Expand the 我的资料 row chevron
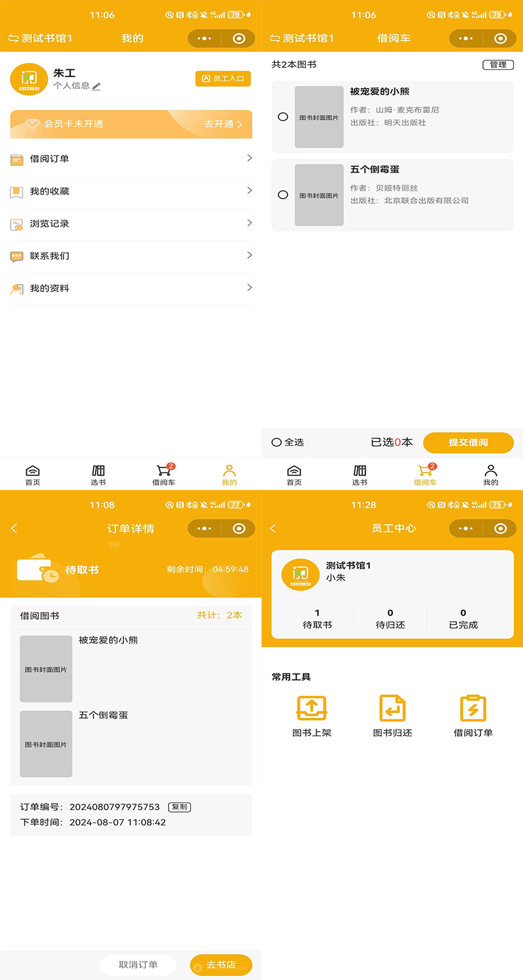 (249, 287)
